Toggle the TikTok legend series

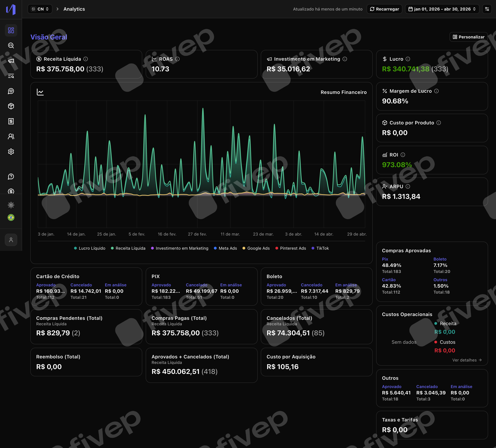click(x=320, y=248)
